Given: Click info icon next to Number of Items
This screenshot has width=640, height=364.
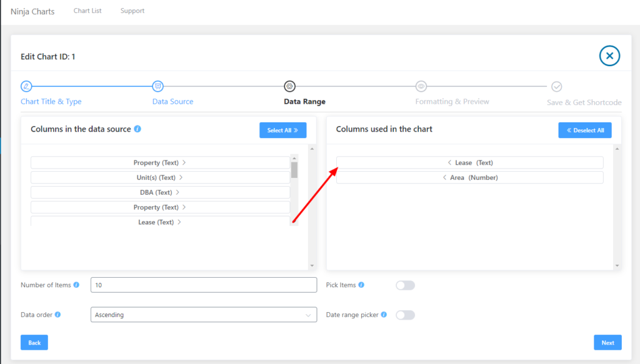Looking at the screenshot, I should [76, 285].
